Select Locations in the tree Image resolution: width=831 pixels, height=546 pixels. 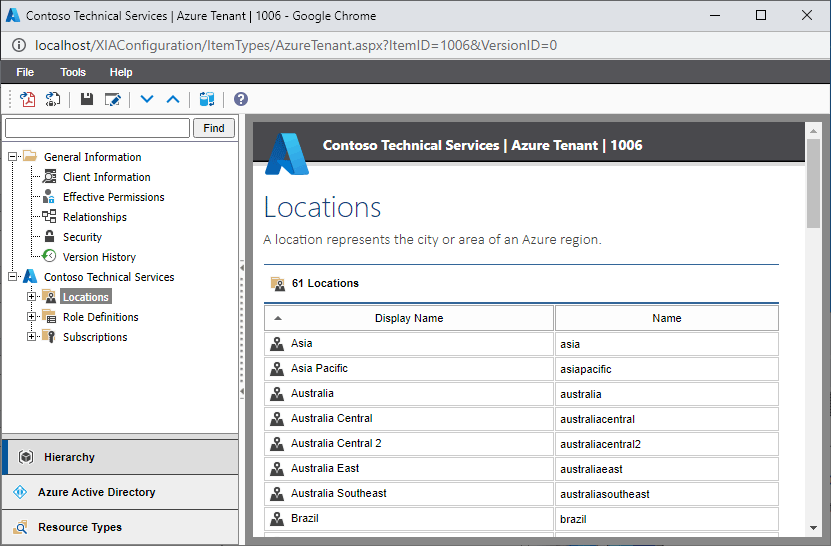[85, 297]
